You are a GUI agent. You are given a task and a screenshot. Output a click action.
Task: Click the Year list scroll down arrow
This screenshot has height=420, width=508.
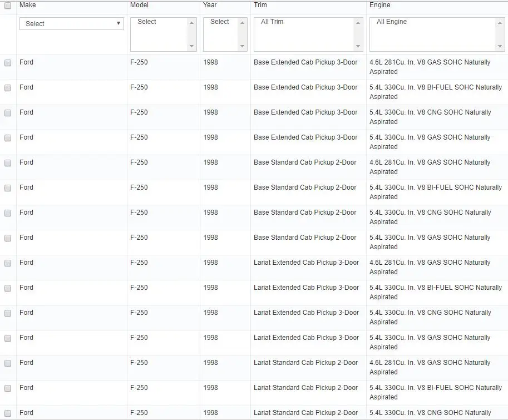click(242, 46)
